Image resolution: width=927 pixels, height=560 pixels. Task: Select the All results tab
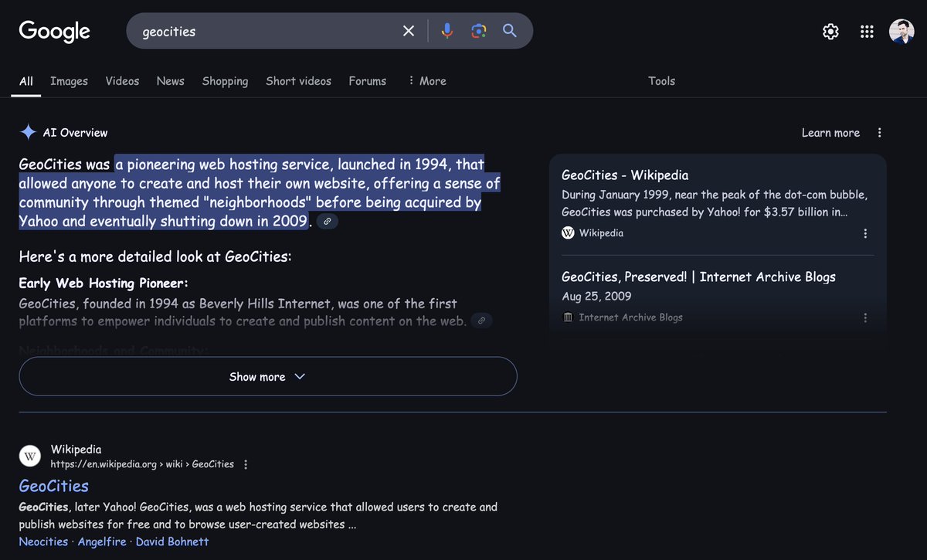click(x=26, y=81)
